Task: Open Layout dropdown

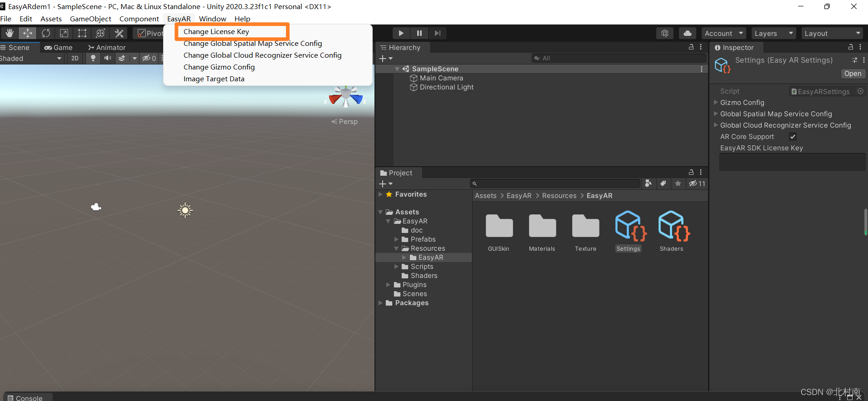Action: [832, 33]
